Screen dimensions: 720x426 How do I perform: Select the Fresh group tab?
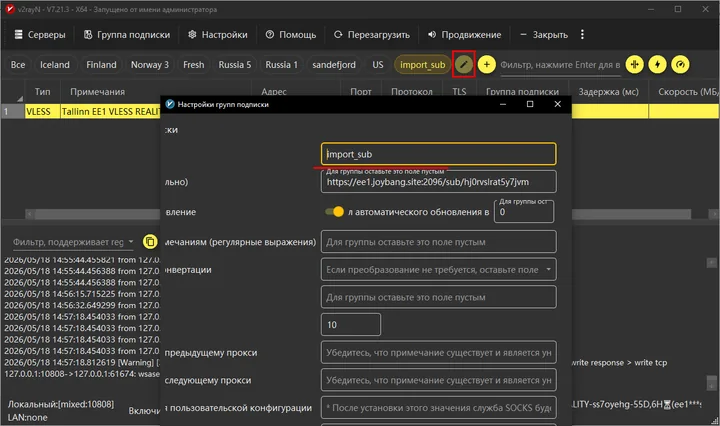click(193, 65)
